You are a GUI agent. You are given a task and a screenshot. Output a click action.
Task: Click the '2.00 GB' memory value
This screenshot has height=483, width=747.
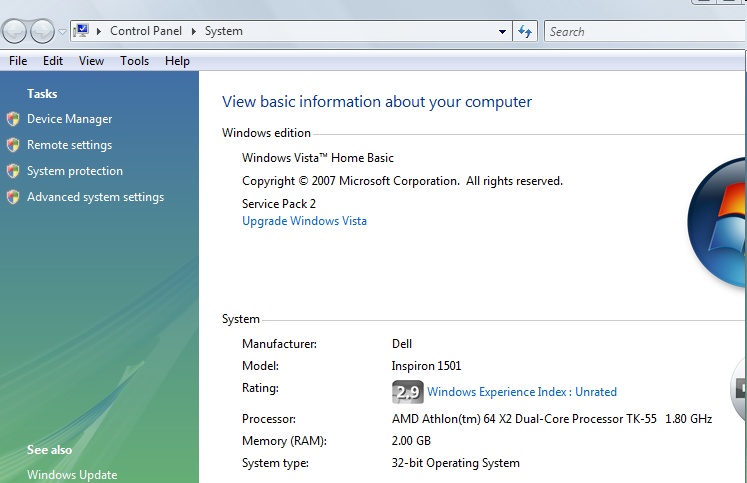click(411, 441)
